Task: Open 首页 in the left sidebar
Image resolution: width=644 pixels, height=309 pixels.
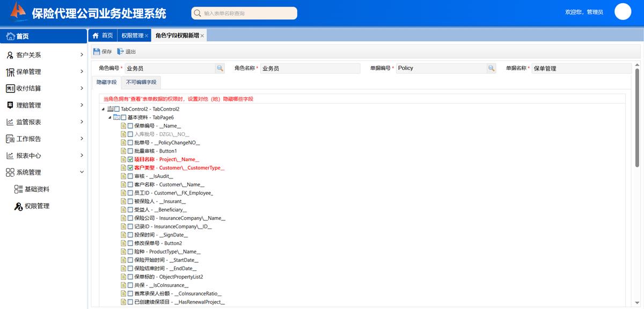Action: click(x=43, y=37)
